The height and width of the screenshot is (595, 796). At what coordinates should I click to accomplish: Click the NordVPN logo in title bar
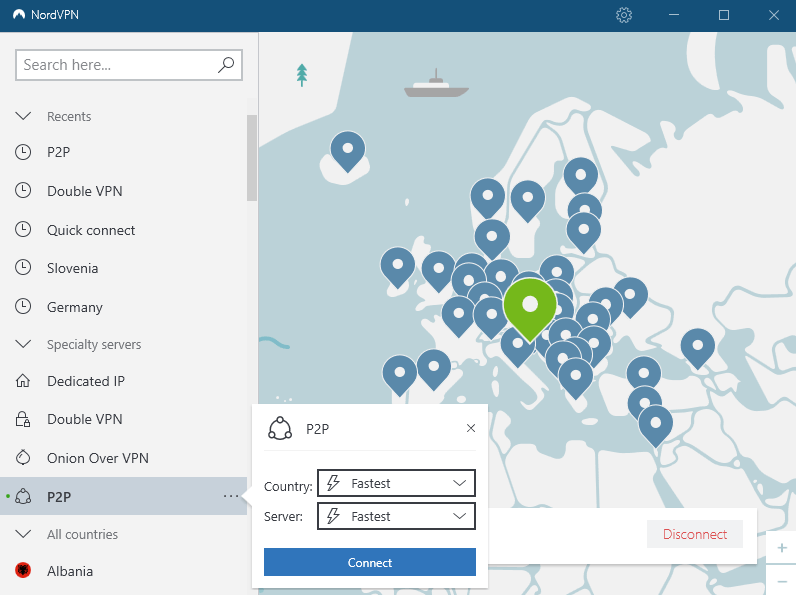pos(19,15)
